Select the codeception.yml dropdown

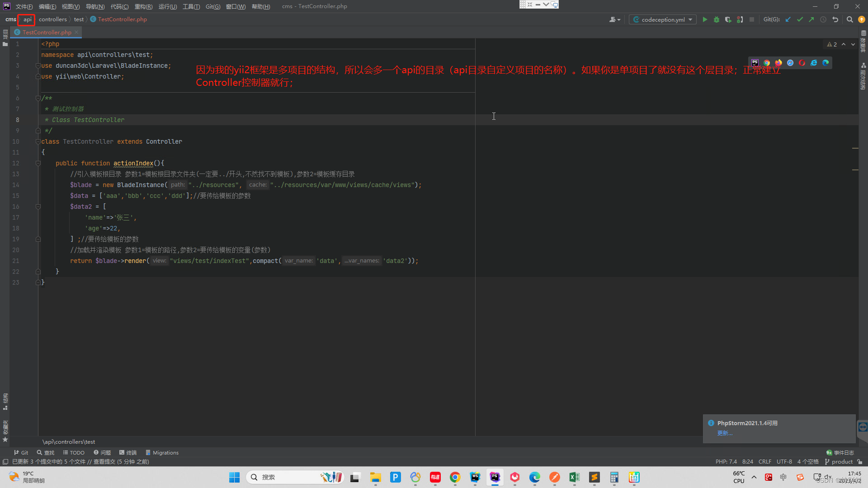pos(663,20)
